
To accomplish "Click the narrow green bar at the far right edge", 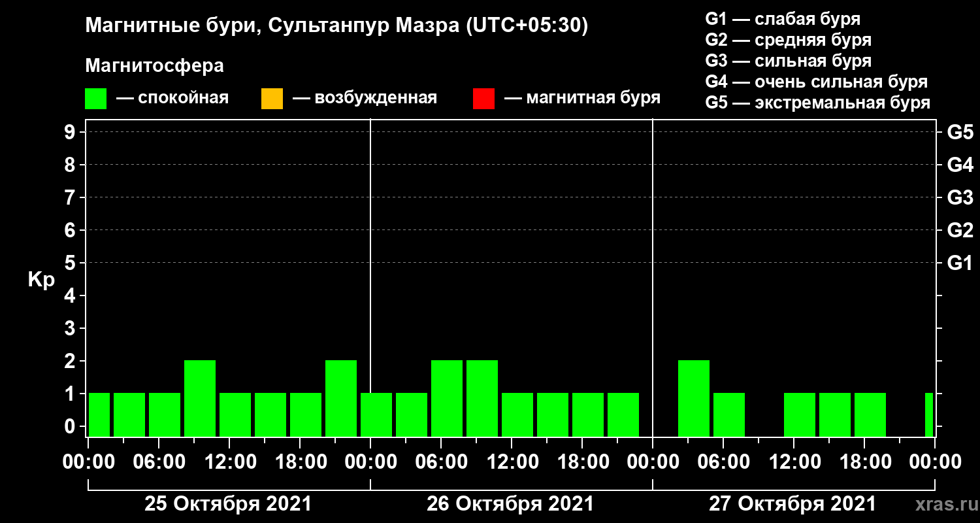I will coord(929,414).
